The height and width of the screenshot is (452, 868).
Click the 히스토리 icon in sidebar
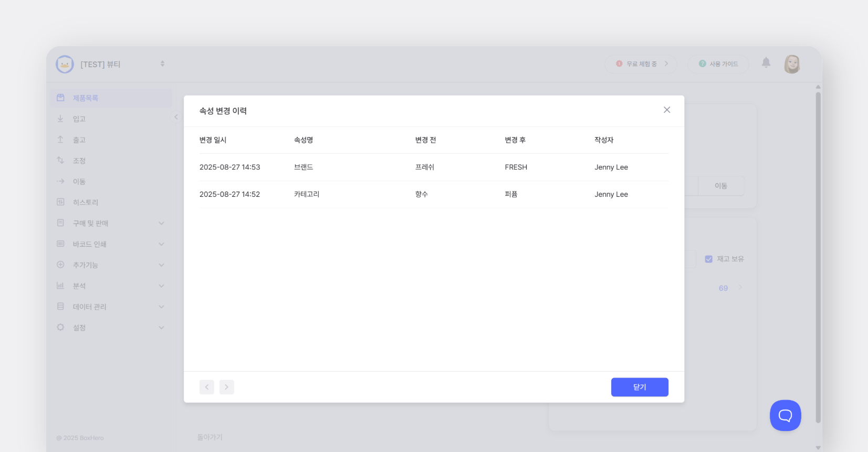click(60, 202)
